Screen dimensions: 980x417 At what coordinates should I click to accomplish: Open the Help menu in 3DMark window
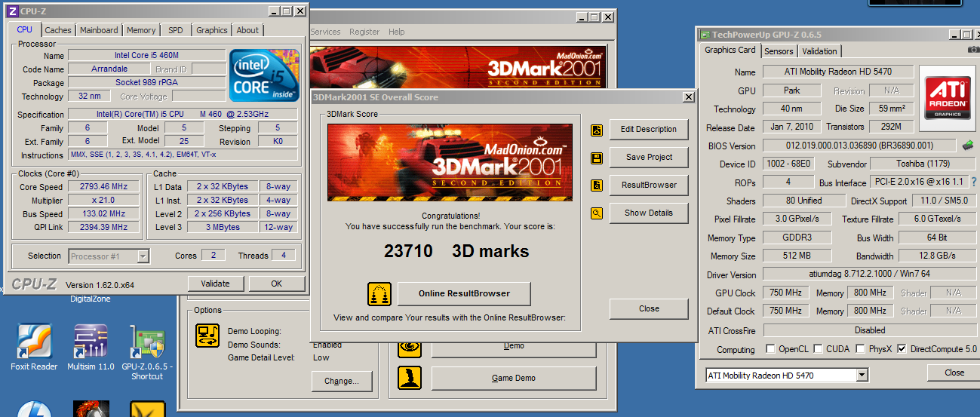coord(397,32)
